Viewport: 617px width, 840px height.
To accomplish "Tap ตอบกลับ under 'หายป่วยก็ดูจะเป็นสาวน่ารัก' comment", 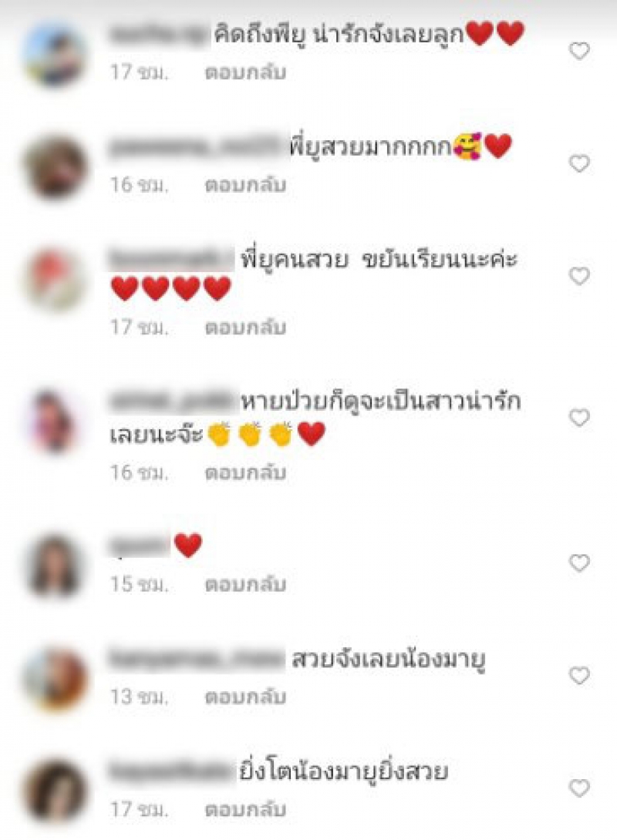I will [x=245, y=473].
